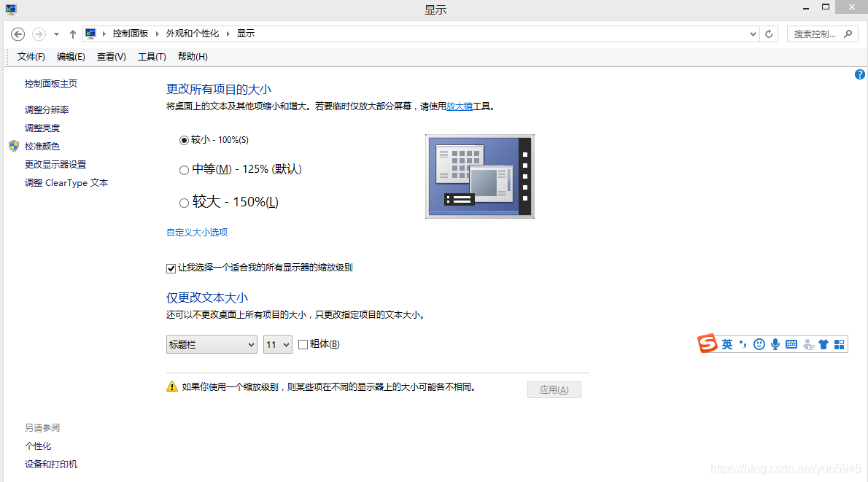The height and width of the screenshot is (482, 868).
Task: Toggle Chinese/English mode via 英 icon
Action: point(727,343)
